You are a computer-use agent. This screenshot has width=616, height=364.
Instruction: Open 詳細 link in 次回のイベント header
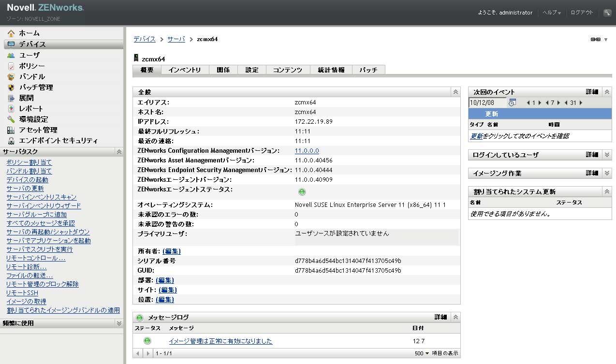(x=592, y=92)
